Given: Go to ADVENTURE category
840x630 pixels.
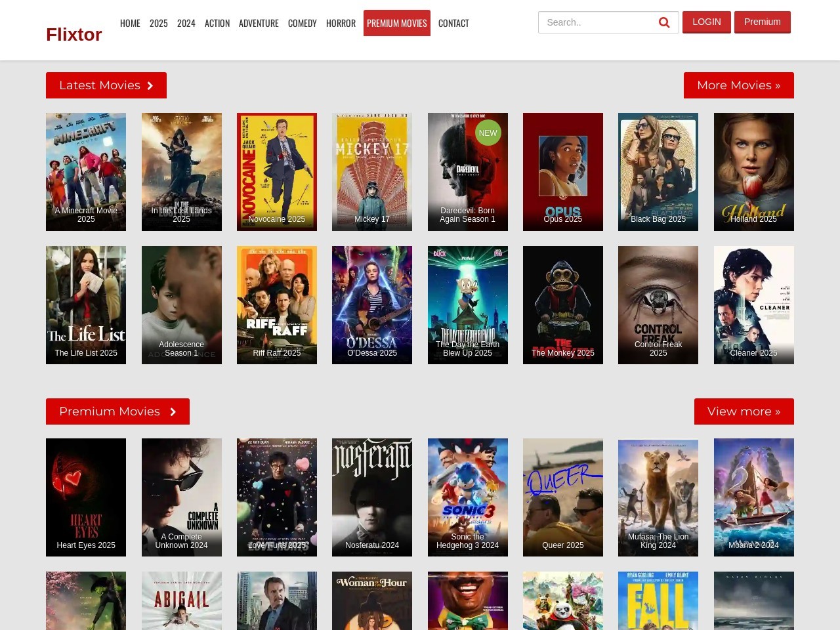Looking at the screenshot, I should click(x=259, y=23).
